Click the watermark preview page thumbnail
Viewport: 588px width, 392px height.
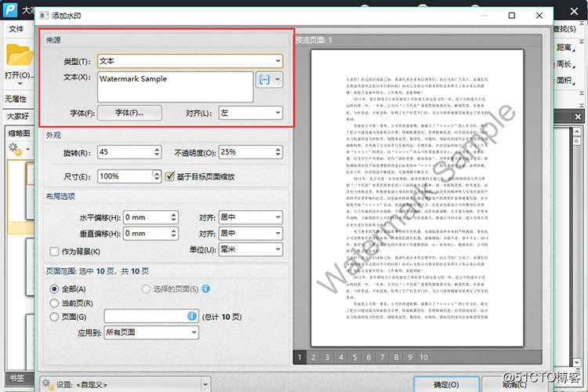[417, 198]
